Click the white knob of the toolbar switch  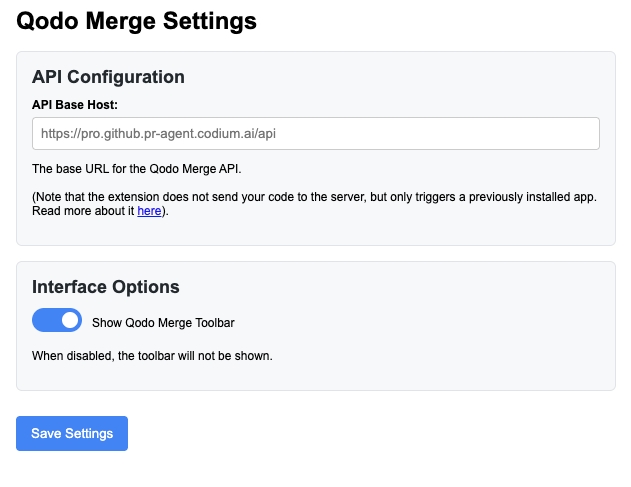coord(69,320)
